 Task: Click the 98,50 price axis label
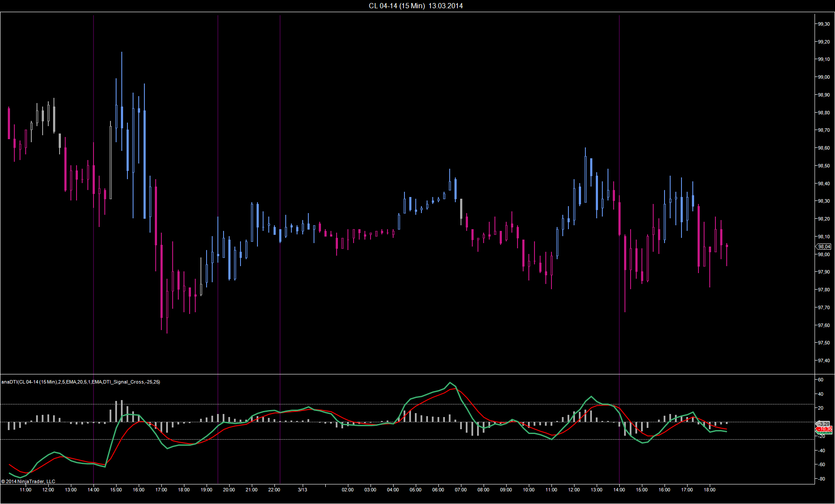click(824, 166)
